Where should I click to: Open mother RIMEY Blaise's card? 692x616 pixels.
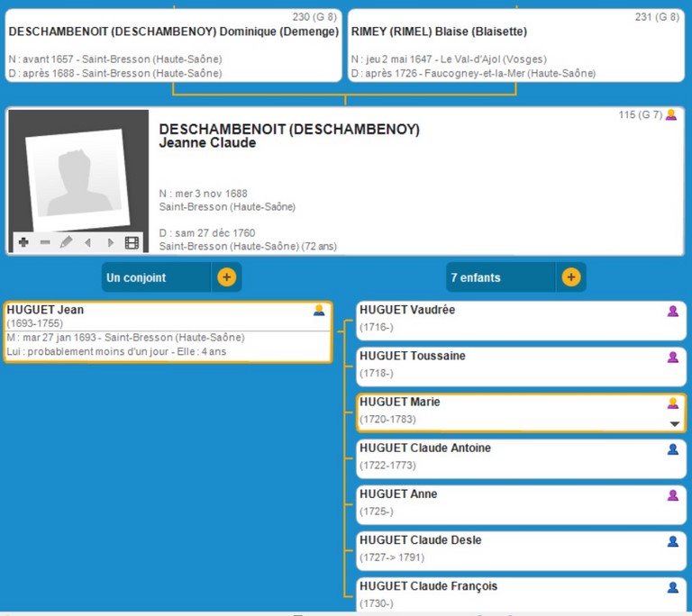pyautogui.click(x=516, y=46)
